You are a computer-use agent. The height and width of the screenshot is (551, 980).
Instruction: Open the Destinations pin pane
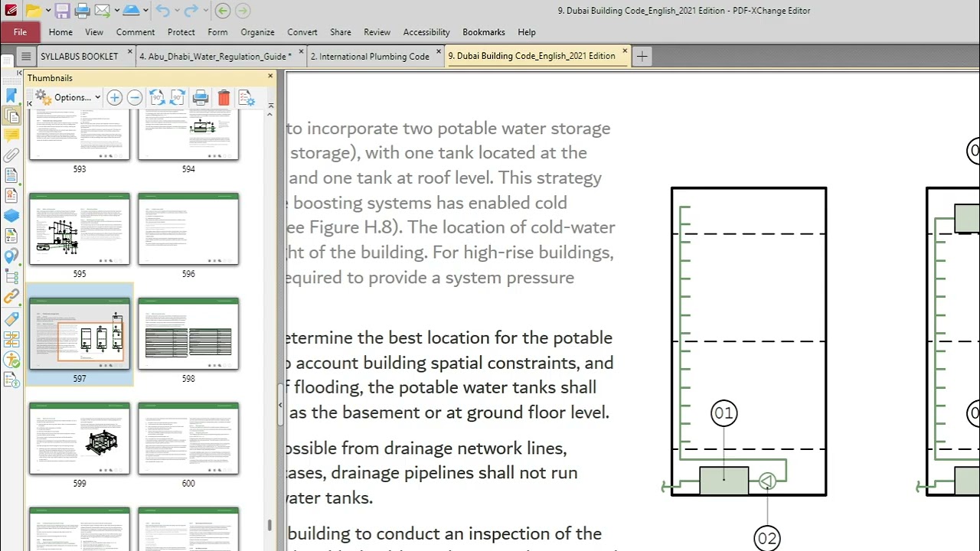coord(11,256)
